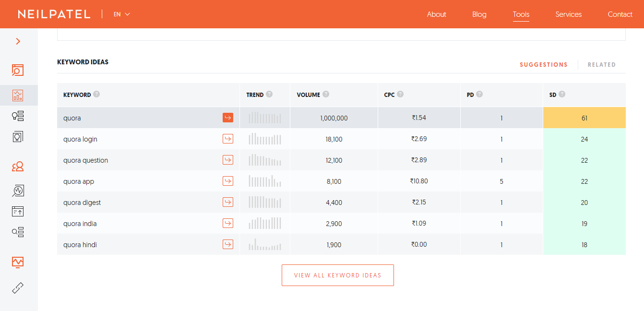Screen dimensions: 644x311
Task: Click help icon beside SD header
Action: [562, 94]
